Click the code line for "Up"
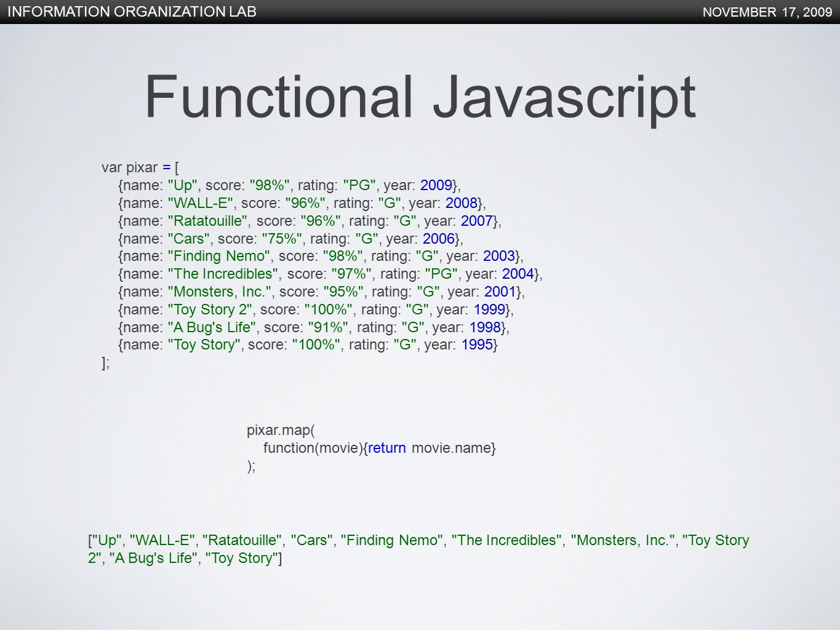The height and width of the screenshot is (630, 840). (x=289, y=185)
